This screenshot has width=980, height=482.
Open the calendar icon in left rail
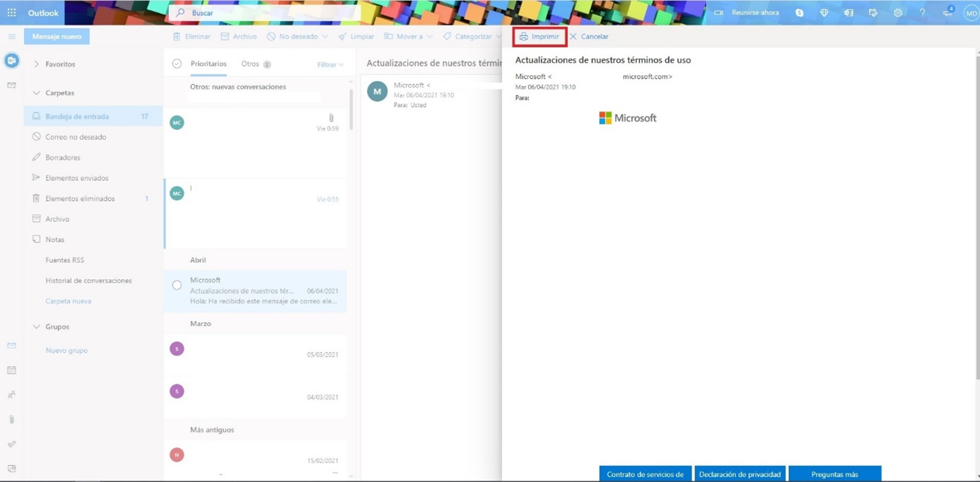coord(11,370)
